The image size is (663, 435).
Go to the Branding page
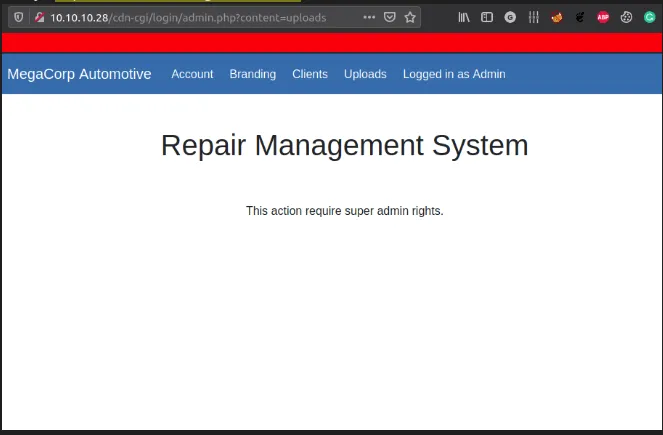[x=252, y=74]
